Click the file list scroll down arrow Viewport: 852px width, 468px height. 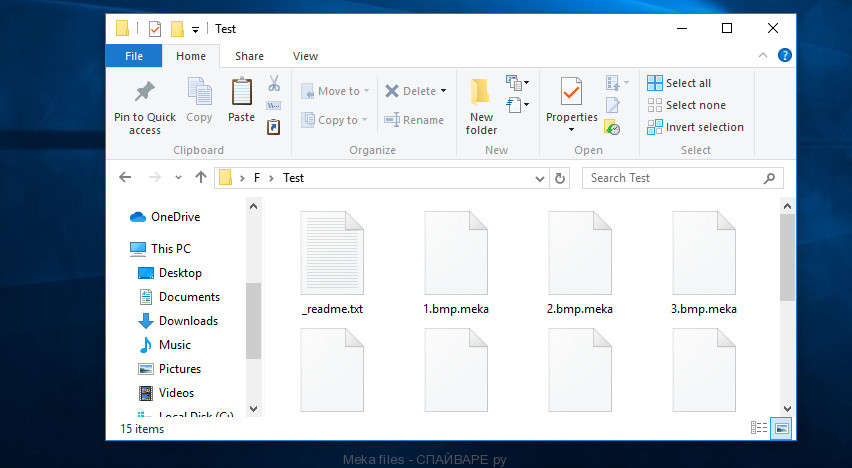[787, 408]
